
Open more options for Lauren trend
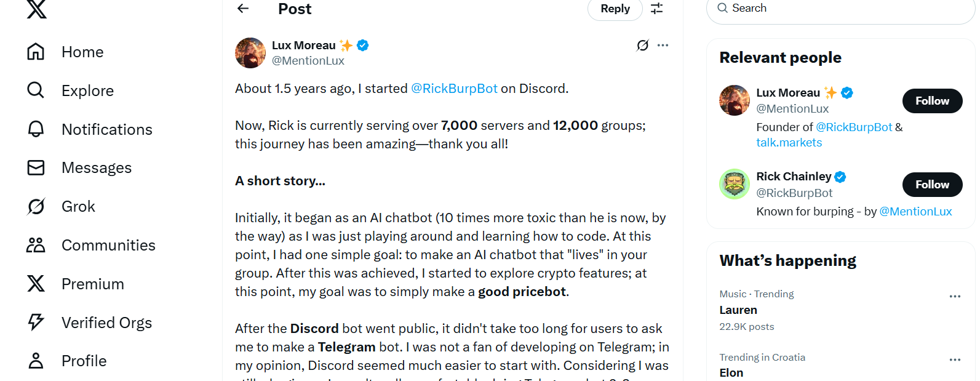click(x=955, y=296)
